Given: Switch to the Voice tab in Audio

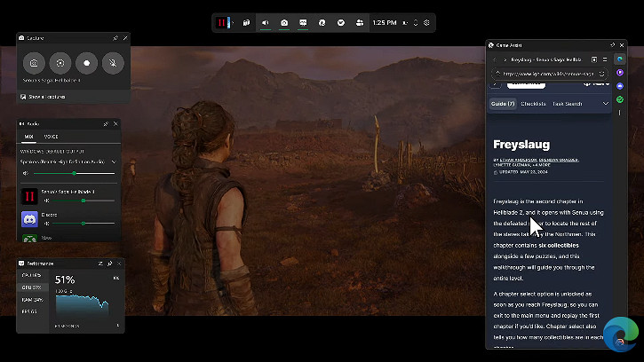Looking at the screenshot, I should [x=52, y=137].
